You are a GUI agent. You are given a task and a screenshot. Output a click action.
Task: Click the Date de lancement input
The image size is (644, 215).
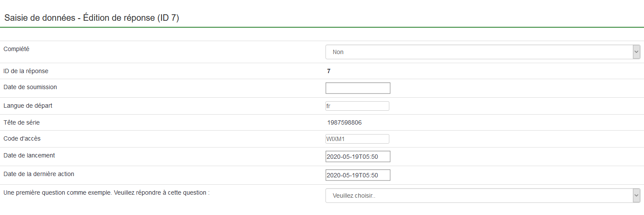[358, 157]
